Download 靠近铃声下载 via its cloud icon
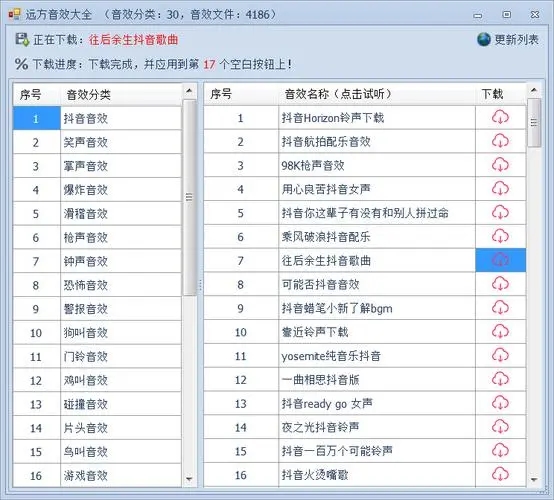554x500 pixels. [x=500, y=331]
